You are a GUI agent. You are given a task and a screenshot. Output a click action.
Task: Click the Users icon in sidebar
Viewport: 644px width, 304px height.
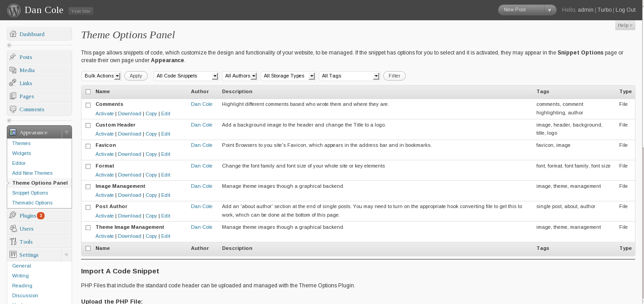point(13,229)
